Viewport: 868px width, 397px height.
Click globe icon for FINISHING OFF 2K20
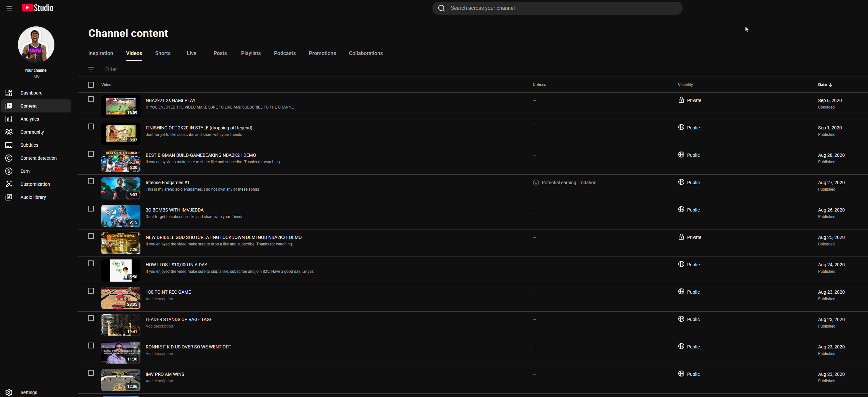pos(681,127)
